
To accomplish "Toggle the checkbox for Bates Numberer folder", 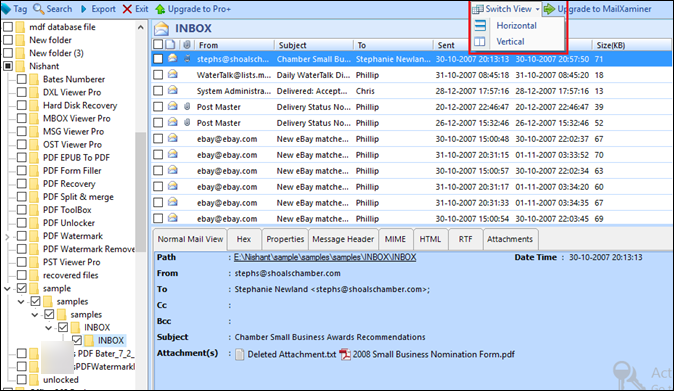I will pyautogui.click(x=21, y=79).
